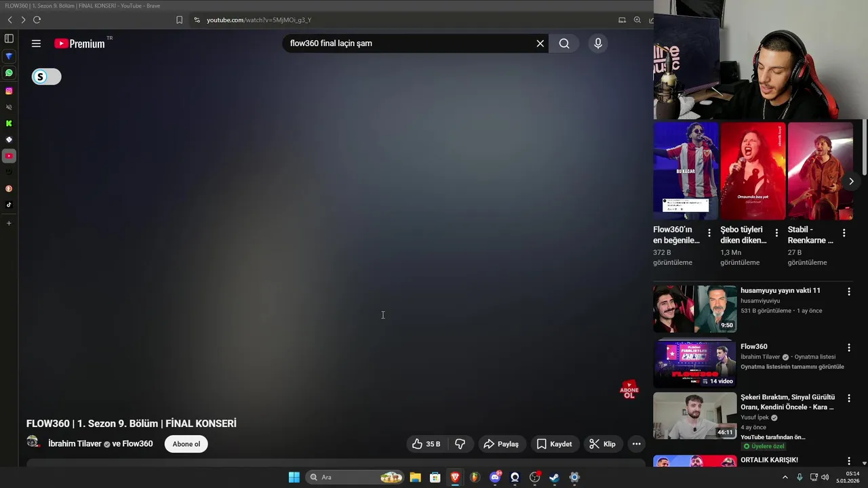This screenshot has height=488, width=868.
Task: Click the address bar URL
Action: (x=259, y=20)
